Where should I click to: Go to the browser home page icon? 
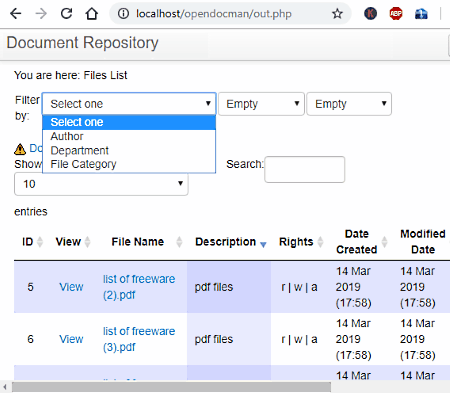coord(91,14)
